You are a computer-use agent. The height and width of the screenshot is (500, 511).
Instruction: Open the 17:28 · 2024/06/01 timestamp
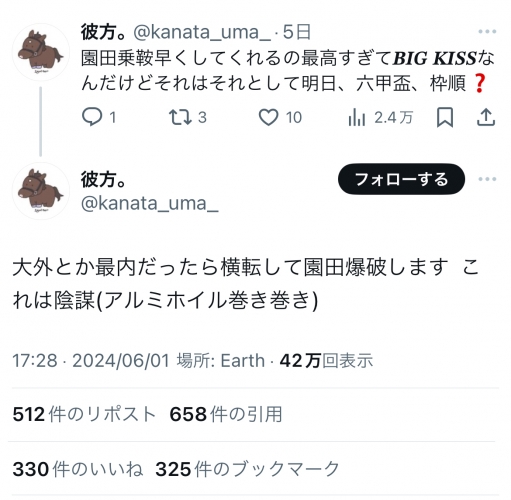(91, 361)
